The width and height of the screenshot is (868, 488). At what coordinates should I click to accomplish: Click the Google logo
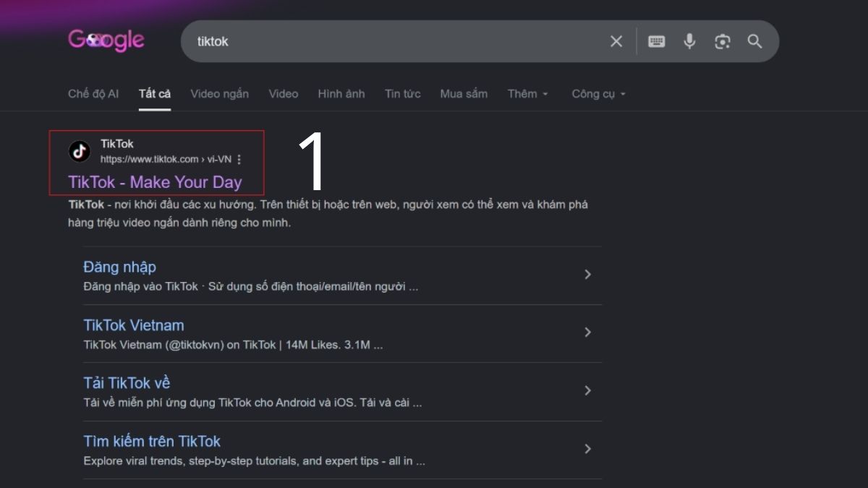(x=106, y=40)
